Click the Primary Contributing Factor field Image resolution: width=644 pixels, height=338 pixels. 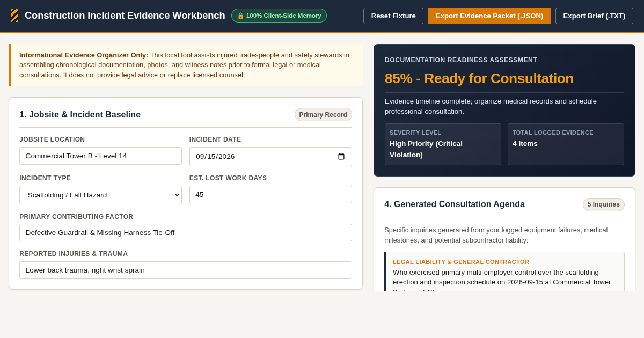[x=186, y=232]
